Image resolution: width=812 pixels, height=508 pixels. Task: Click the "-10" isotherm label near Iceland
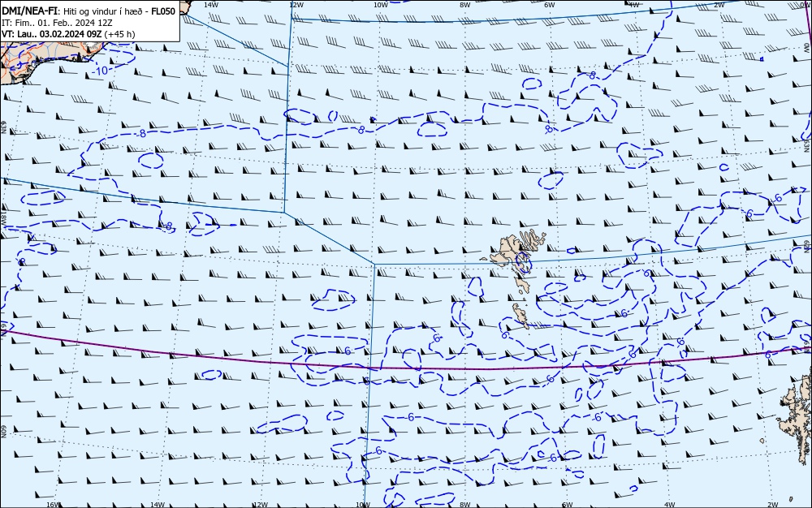point(101,71)
